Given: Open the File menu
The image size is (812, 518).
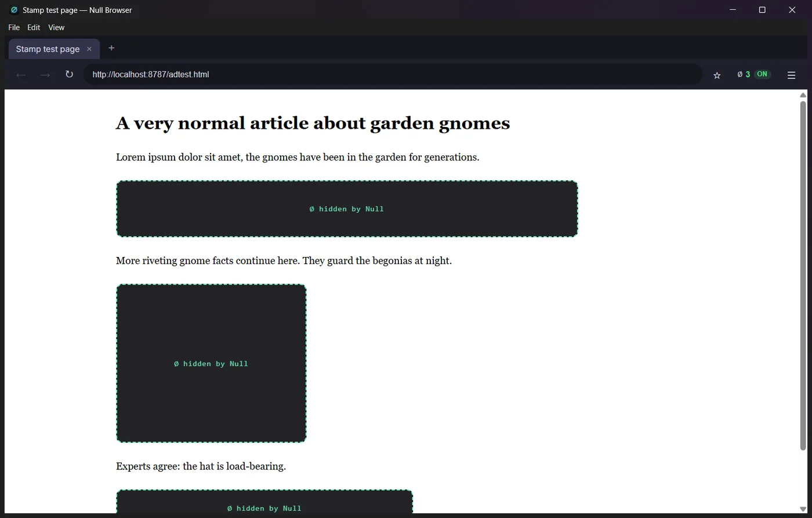Looking at the screenshot, I should click(14, 27).
